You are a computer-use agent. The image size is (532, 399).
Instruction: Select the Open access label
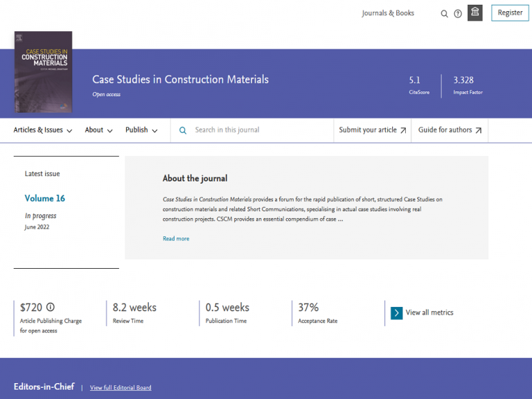tap(107, 94)
